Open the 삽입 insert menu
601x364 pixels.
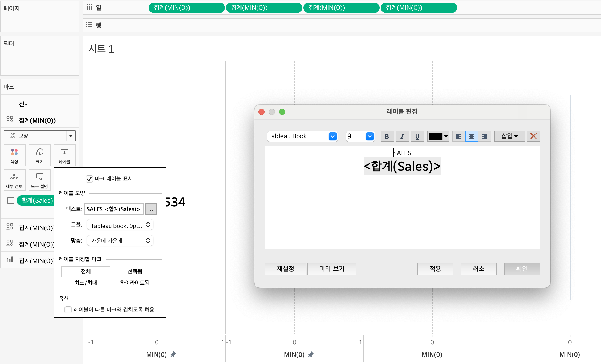coord(509,136)
